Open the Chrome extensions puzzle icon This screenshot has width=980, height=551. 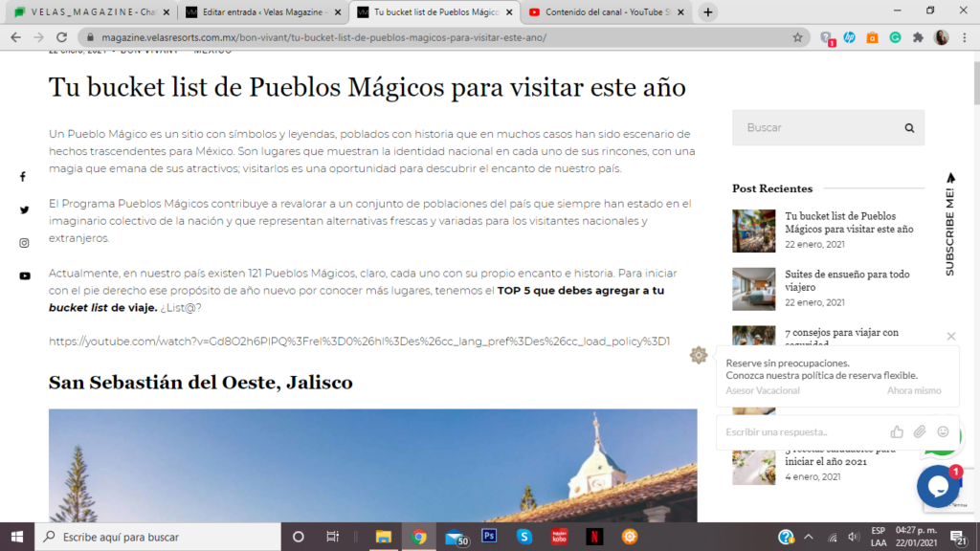click(x=918, y=37)
